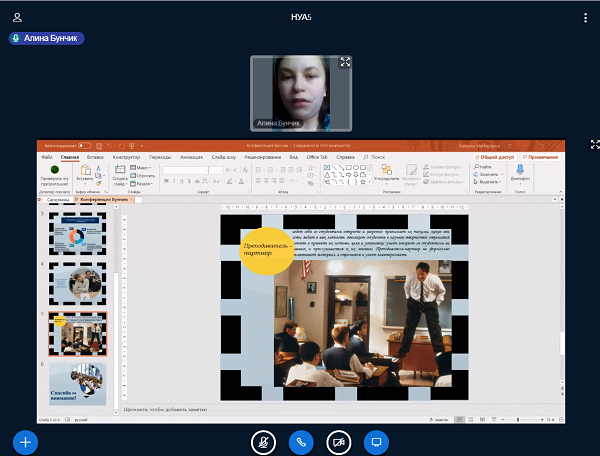Click the Cut scissors icon
Screen dimensions: 600x456
98,168
